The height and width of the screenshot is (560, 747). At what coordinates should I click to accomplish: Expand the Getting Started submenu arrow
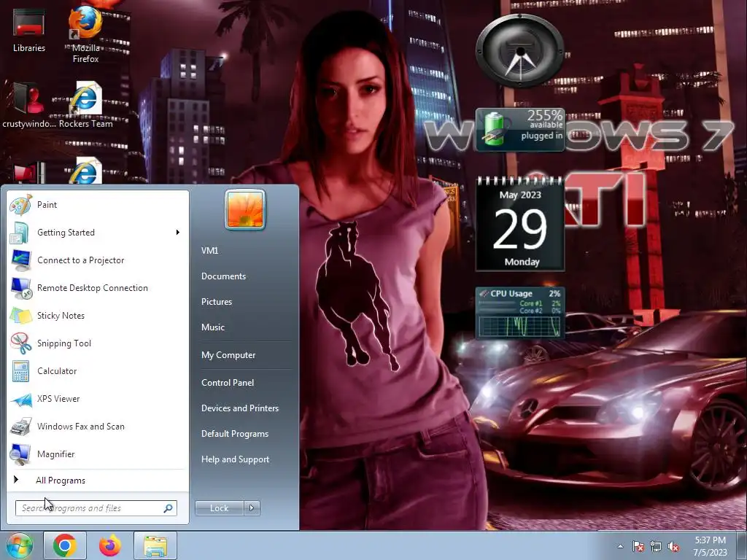(x=178, y=233)
